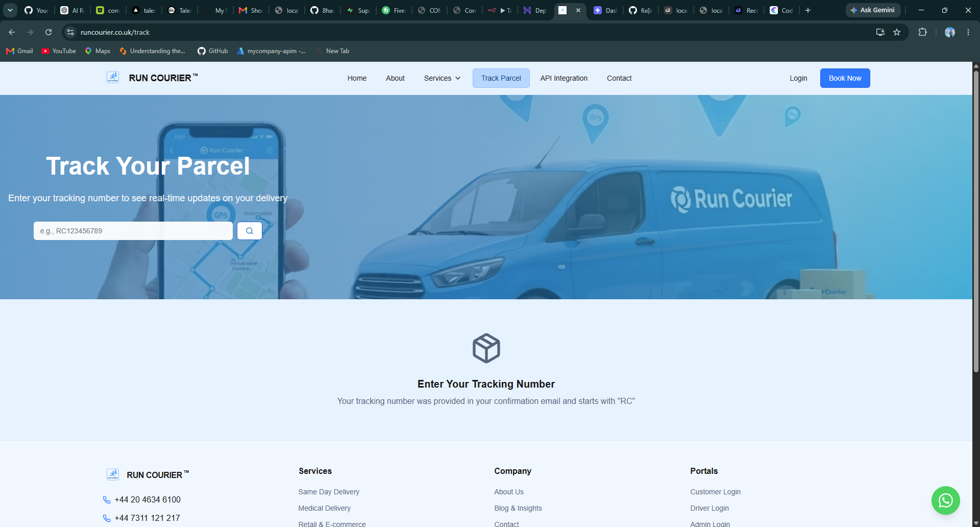Image resolution: width=980 pixels, height=527 pixels.
Task: Open Blog & Insights footer link
Action: [x=518, y=508]
